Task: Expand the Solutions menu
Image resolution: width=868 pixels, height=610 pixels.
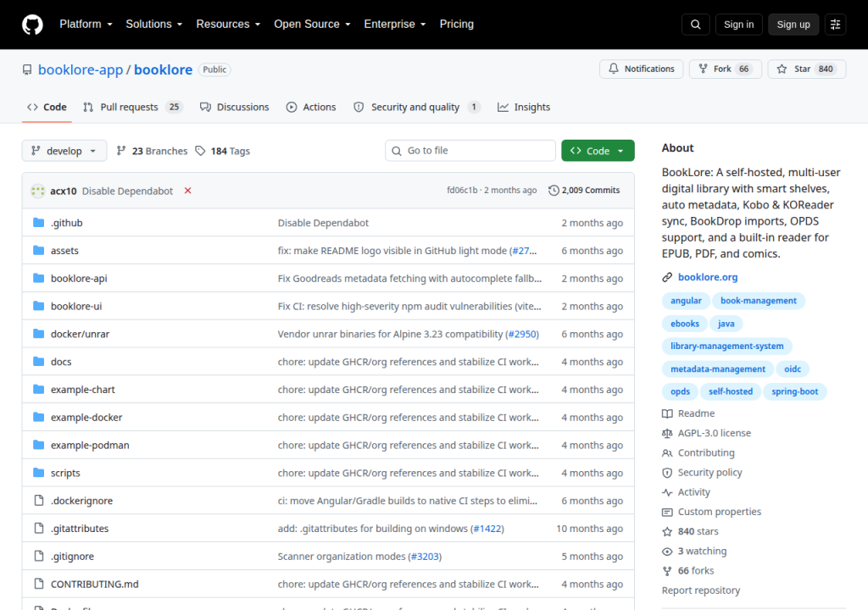Action: coord(154,25)
